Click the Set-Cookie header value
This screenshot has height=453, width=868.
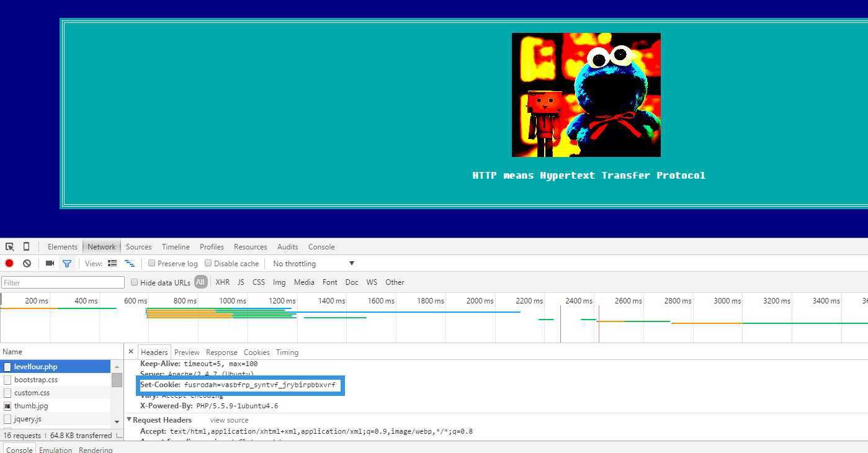pos(259,385)
